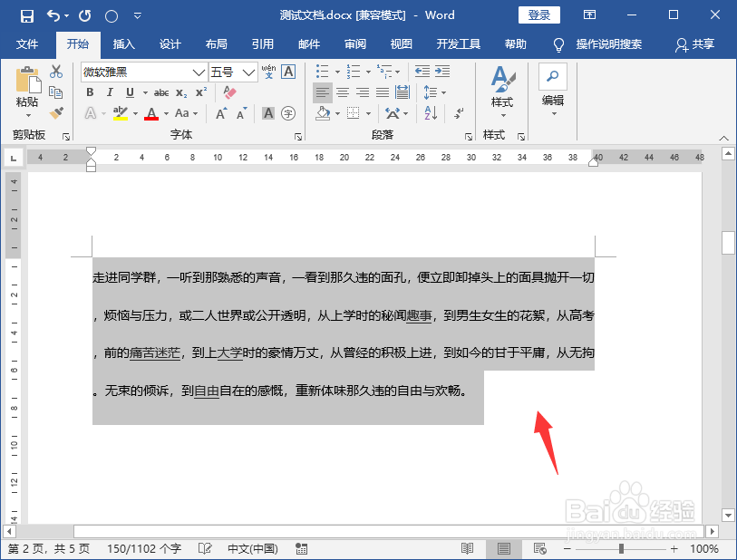Open the font name dropdown showing 微软雅黑

click(x=198, y=72)
